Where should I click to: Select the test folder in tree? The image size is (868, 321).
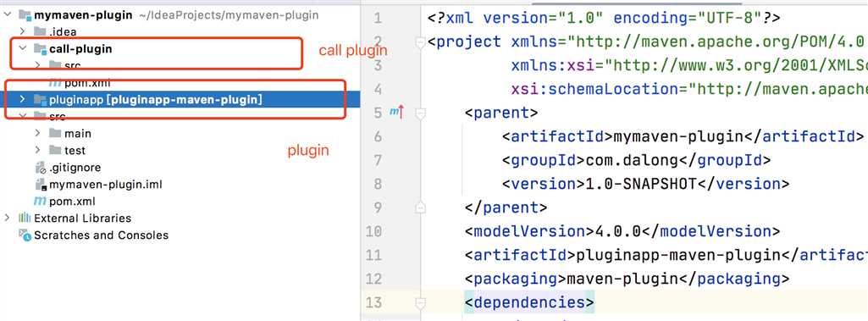pyautogui.click(x=75, y=151)
